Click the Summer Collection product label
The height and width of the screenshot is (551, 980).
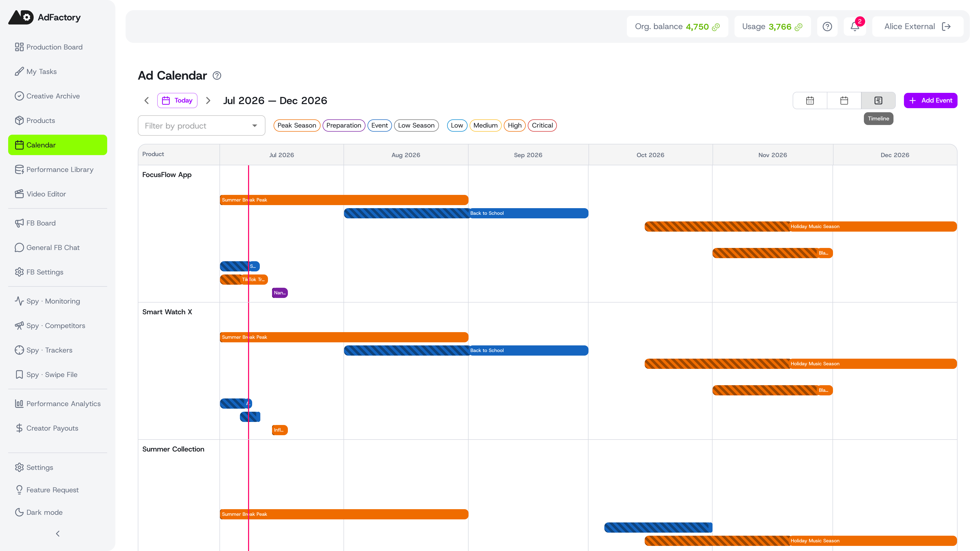point(173,449)
